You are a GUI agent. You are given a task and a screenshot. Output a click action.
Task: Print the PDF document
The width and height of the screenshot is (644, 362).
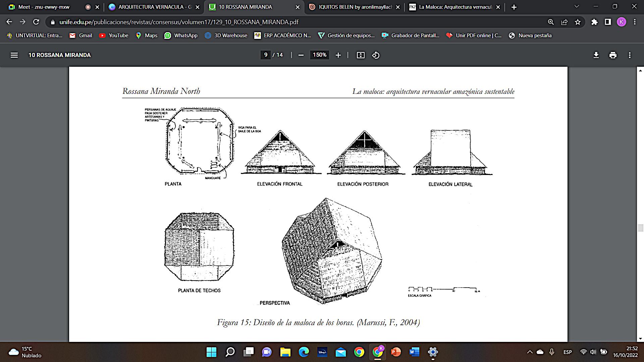click(613, 55)
